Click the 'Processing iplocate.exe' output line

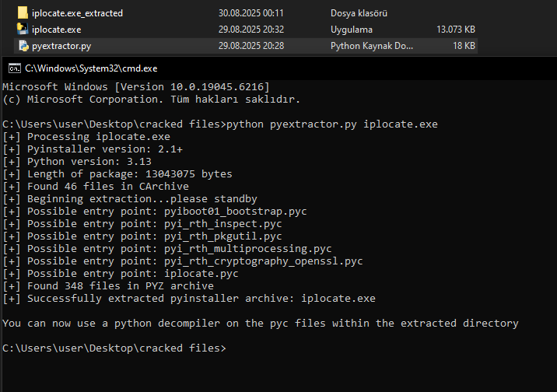click(86, 137)
